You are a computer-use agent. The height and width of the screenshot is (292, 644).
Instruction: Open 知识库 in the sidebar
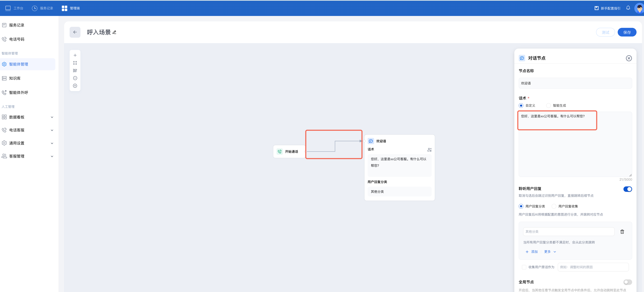coord(15,78)
